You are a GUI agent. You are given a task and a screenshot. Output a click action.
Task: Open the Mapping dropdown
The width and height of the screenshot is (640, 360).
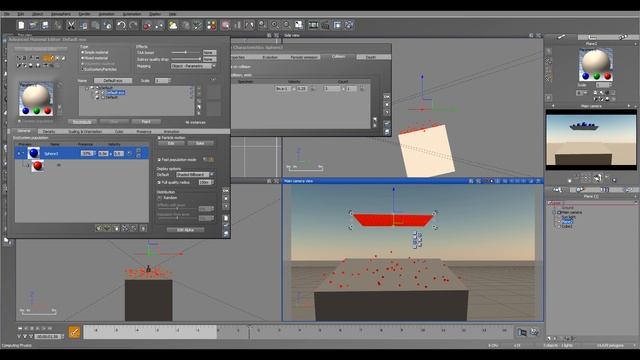coord(193,66)
